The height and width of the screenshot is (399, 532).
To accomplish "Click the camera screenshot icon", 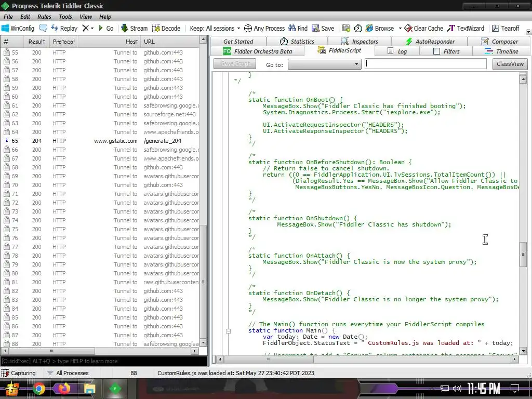I will pyautogui.click(x=345, y=28).
